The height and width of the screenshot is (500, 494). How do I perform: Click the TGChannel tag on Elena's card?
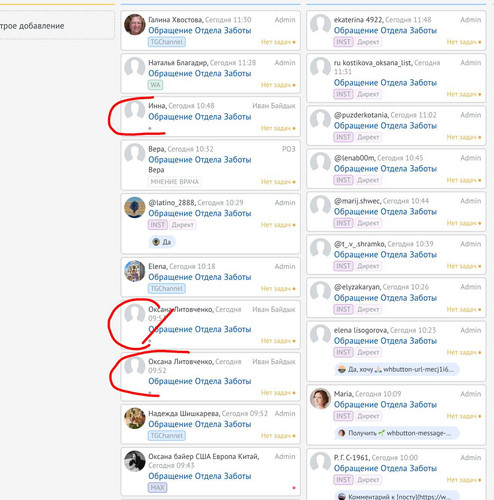(167, 289)
